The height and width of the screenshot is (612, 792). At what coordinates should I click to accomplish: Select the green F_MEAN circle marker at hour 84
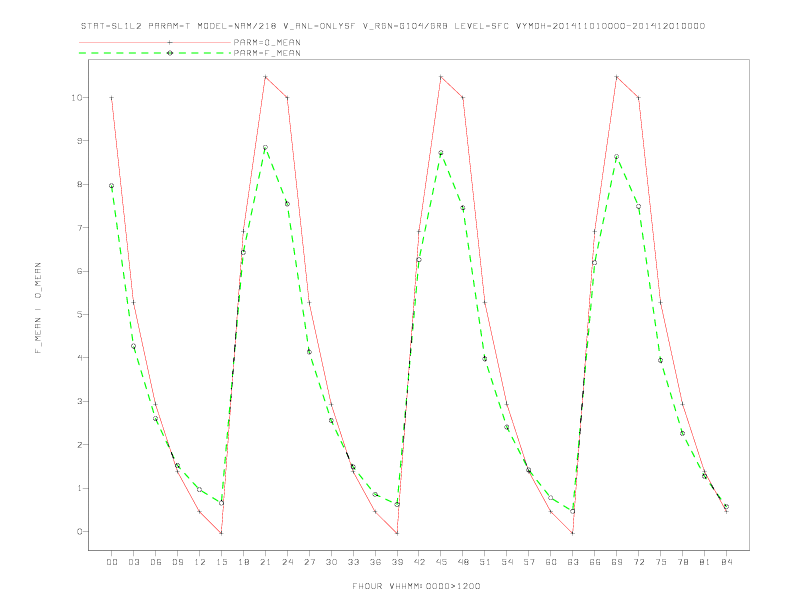tap(726, 506)
